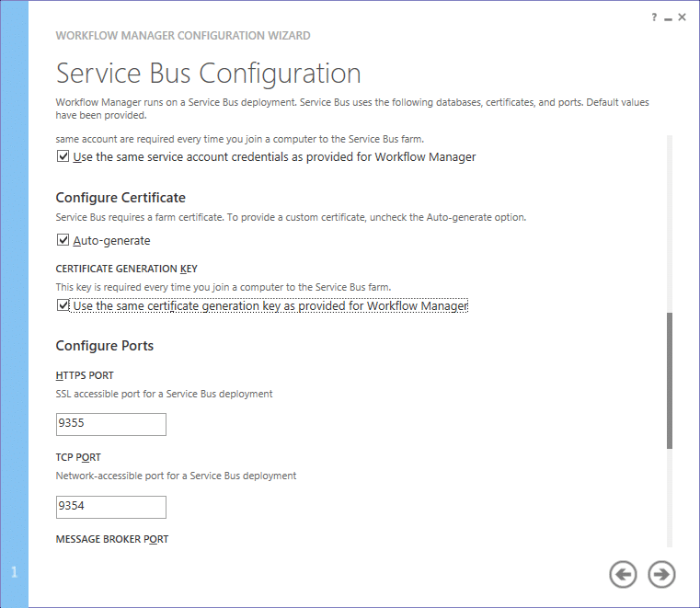Viewport: 700px width, 608px height.
Task: Click the Certificate Generation Key label
Action: tap(126, 269)
